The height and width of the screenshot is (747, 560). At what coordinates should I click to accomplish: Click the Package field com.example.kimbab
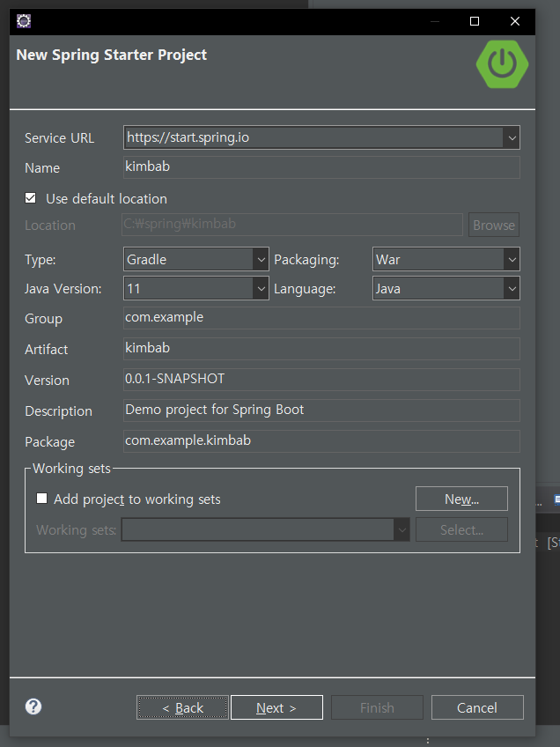coord(321,441)
